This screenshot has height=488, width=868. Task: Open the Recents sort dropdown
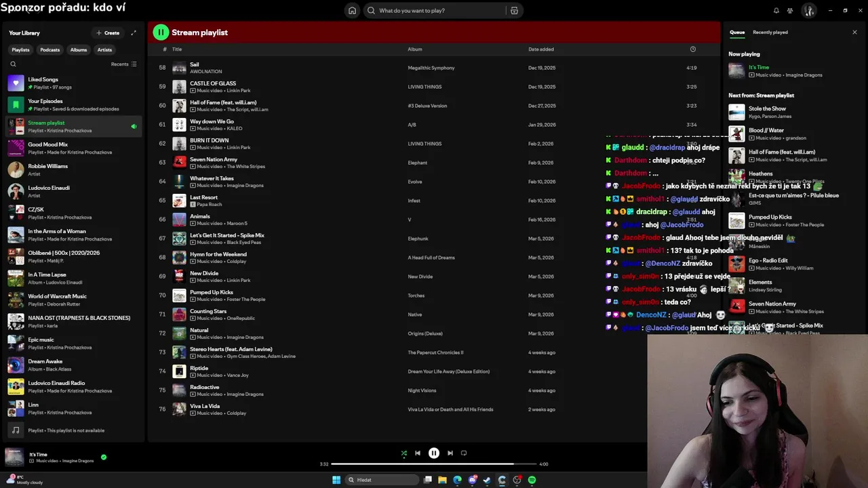click(x=124, y=64)
